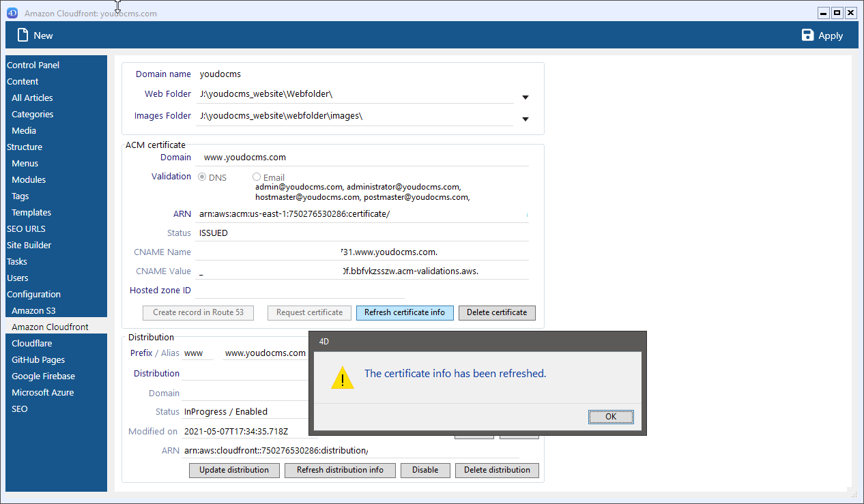Click the Disable distribution button
Screen dimensions: 864x504
pyautogui.click(x=425, y=470)
